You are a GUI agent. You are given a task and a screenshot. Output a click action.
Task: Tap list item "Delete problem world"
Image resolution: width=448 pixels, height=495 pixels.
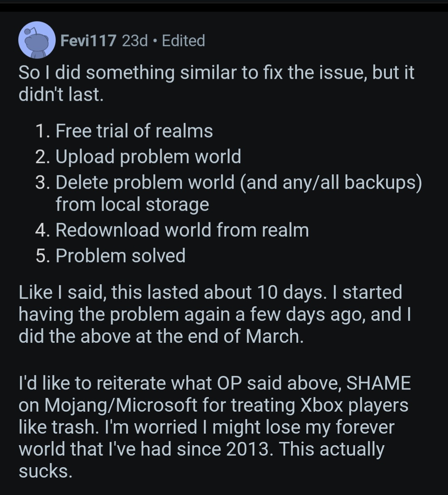tap(145, 182)
